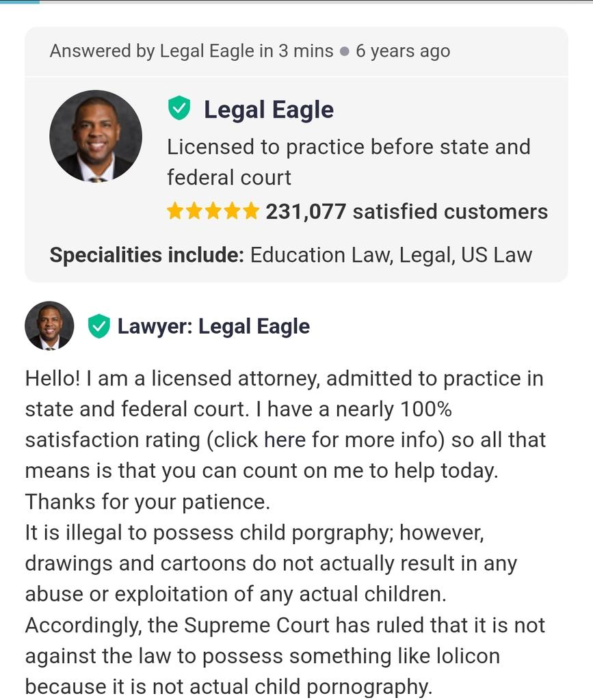Image resolution: width=593 pixels, height=700 pixels.
Task: Tap the small avatar next to Lawyer: Legal Eagle
Action: tap(49, 326)
